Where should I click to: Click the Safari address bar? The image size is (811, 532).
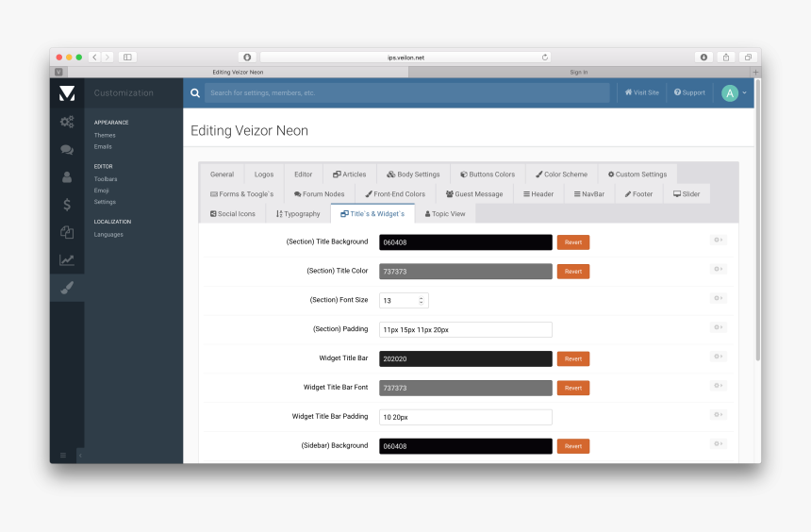click(x=405, y=58)
